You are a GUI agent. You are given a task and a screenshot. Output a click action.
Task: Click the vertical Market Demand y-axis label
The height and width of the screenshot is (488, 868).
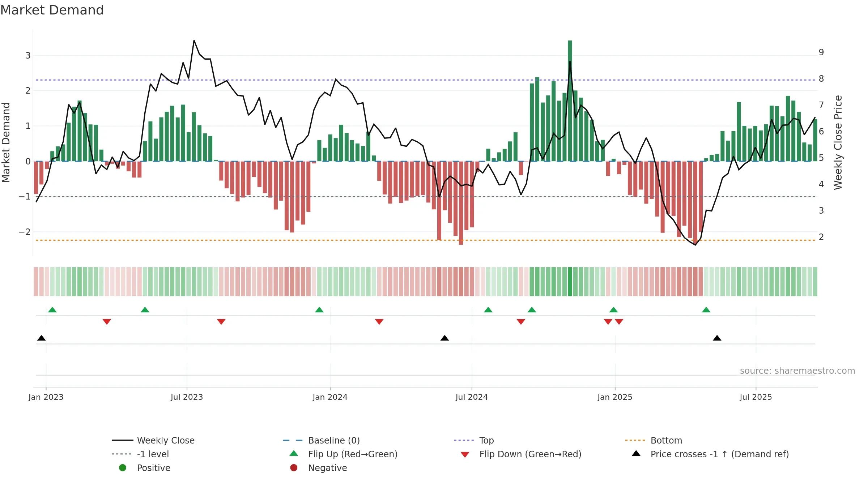pos(6,142)
